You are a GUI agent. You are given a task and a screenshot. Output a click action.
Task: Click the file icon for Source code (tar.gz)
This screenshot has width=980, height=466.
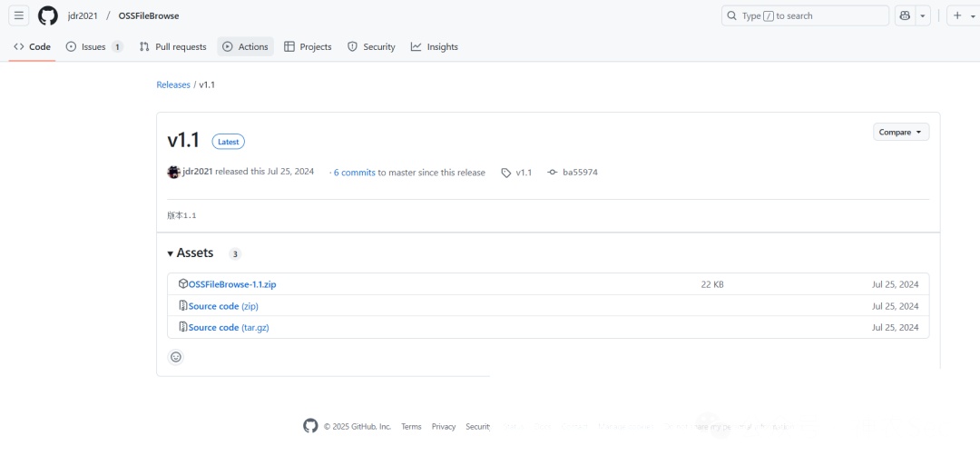183,326
